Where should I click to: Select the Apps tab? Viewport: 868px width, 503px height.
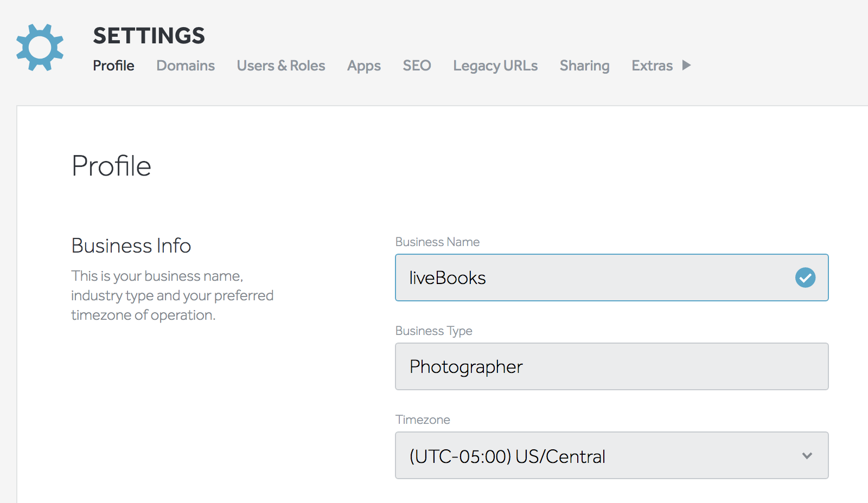click(363, 66)
